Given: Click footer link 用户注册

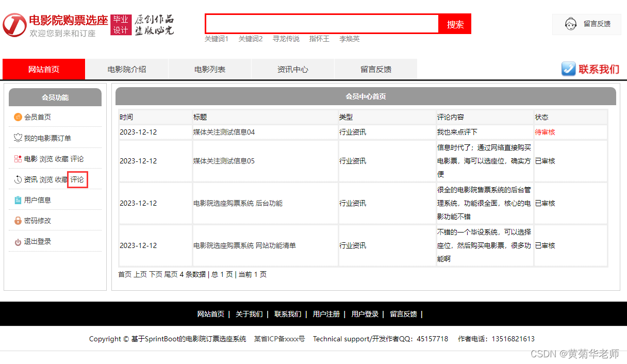Looking at the screenshot, I should [326, 314].
